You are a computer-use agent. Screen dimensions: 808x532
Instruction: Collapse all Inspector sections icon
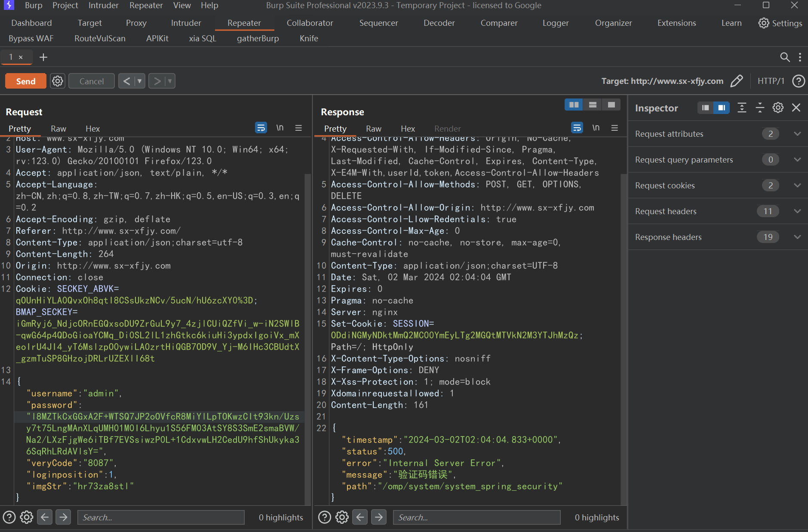point(760,108)
